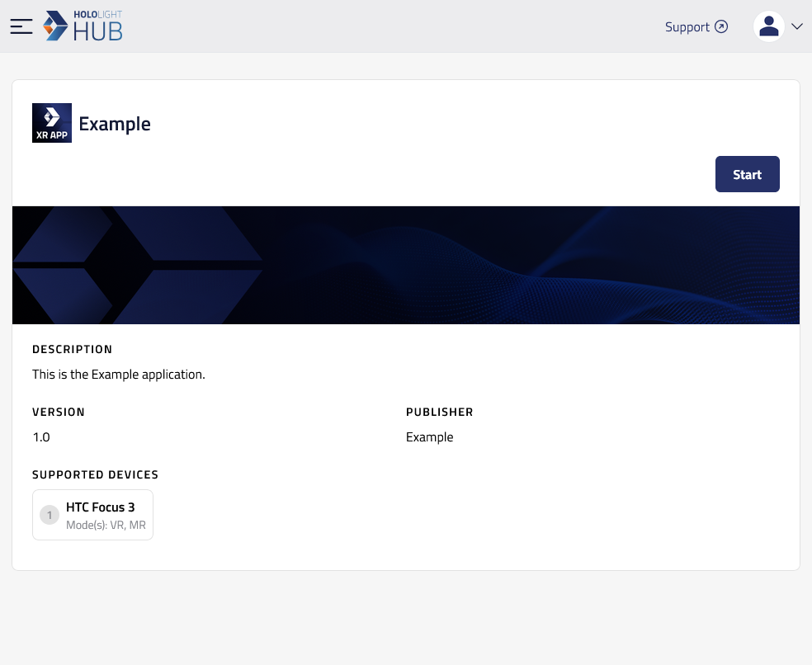Open the hamburger navigation menu
This screenshot has width=812, height=665.
click(21, 26)
